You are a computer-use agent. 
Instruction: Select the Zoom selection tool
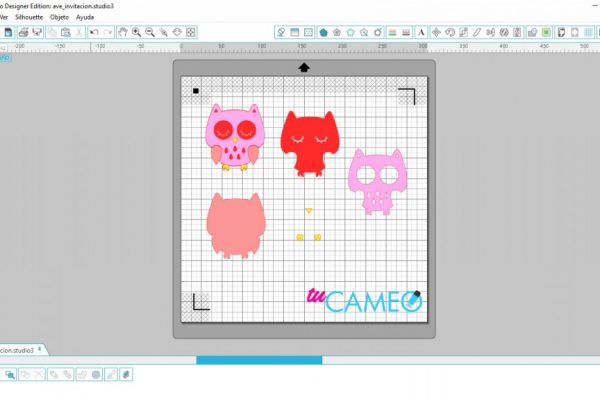click(x=164, y=33)
